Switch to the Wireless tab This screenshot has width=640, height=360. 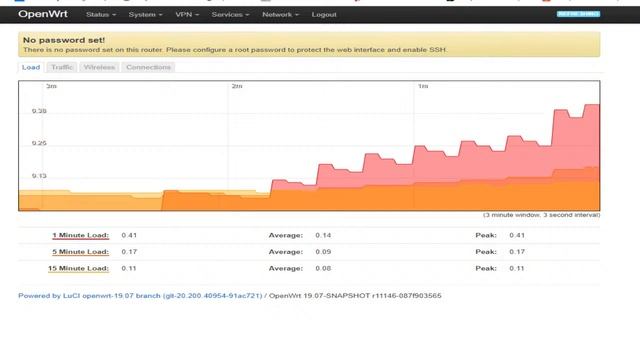[99, 67]
